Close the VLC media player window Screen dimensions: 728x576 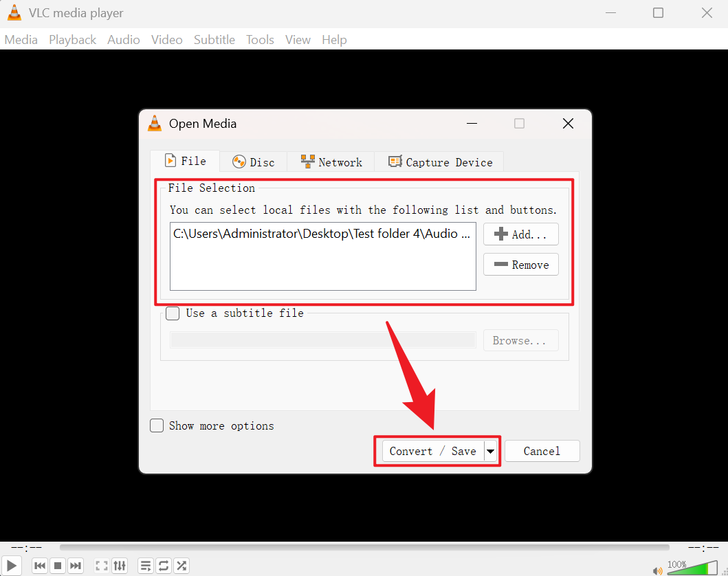point(707,13)
